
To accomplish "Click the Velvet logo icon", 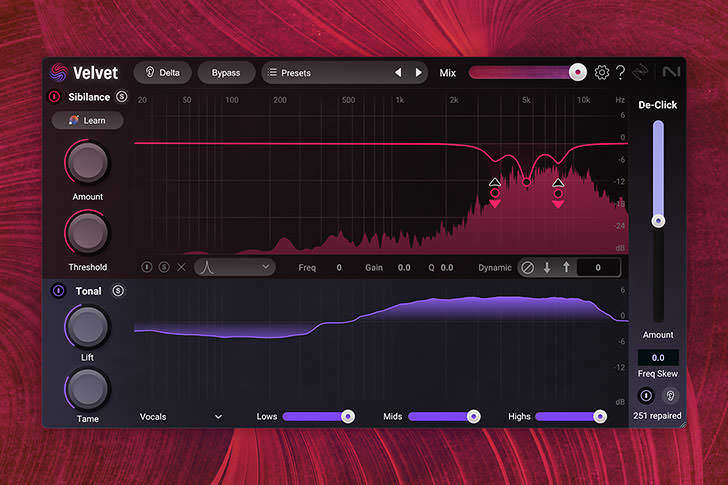I will tap(58, 72).
